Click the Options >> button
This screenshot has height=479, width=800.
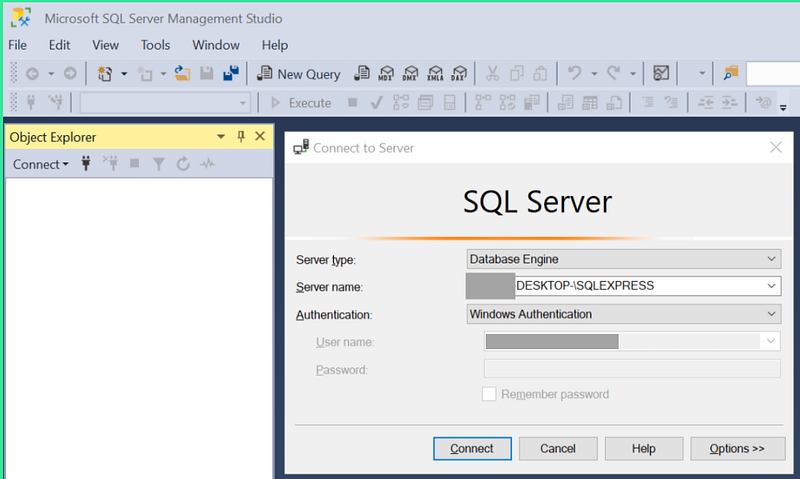737,448
